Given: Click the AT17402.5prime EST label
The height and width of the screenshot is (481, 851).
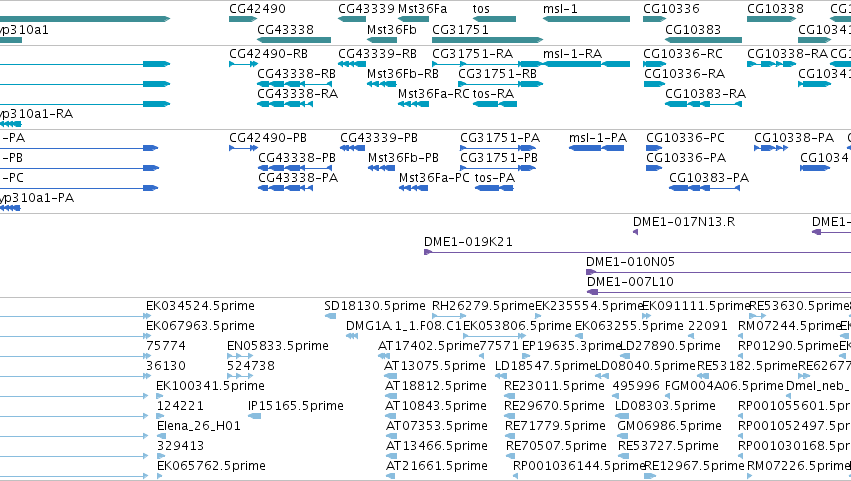Looking at the screenshot, I should click(428, 346).
